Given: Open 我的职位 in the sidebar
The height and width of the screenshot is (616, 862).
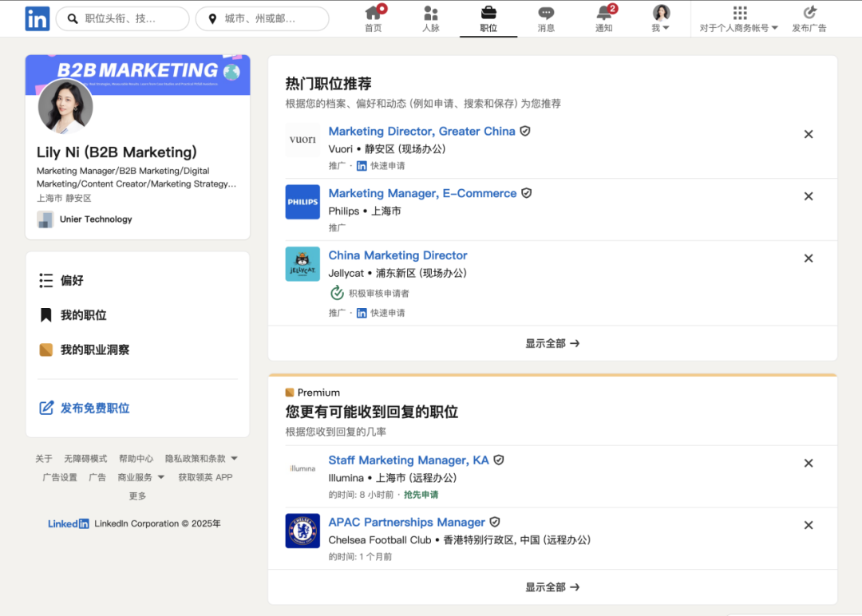Looking at the screenshot, I should [x=83, y=315].
